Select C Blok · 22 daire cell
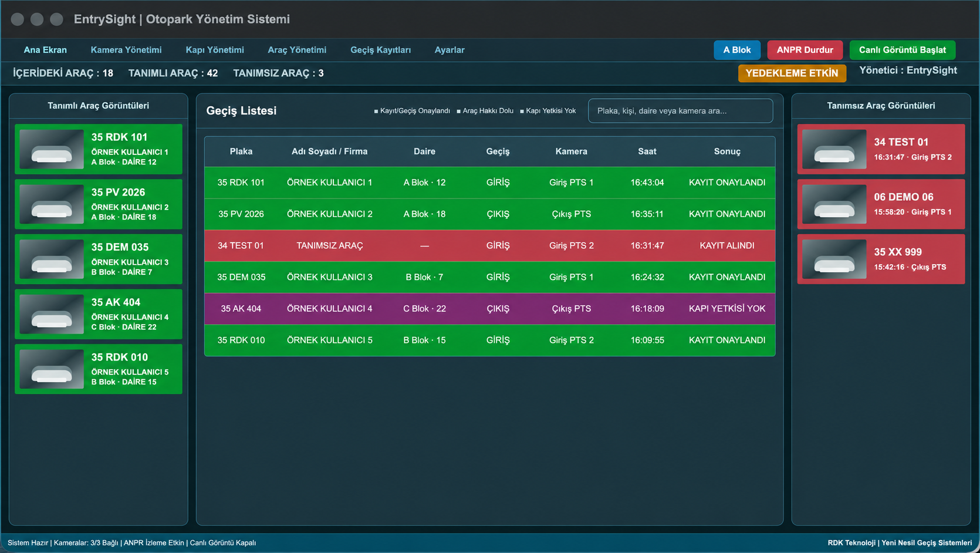 pos(424,309)
